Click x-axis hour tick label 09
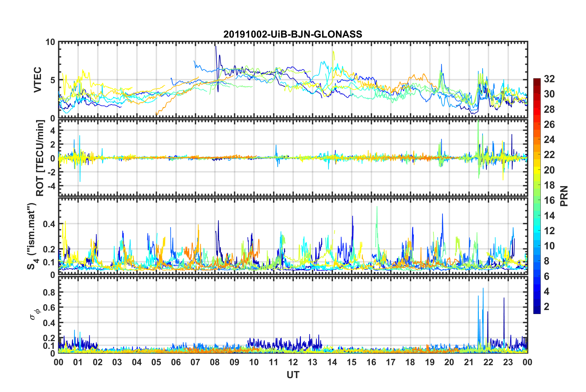This screenshot has width=586, height=392. point(234,362)
